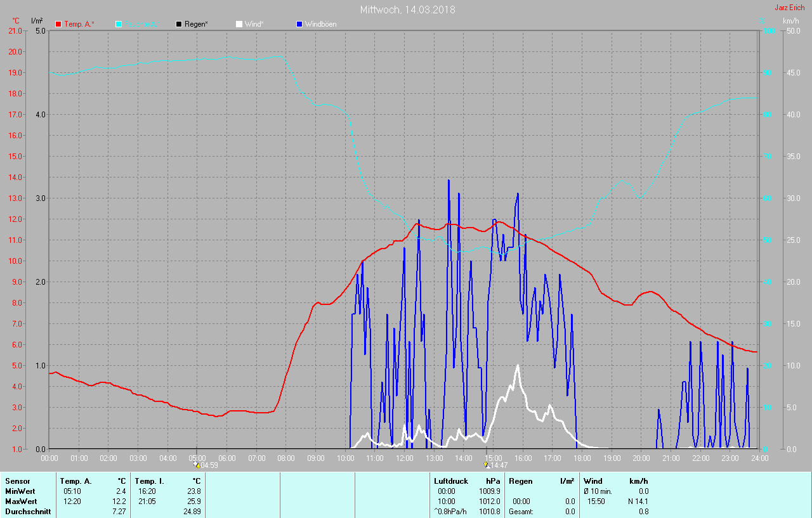Click the Temp. A. maximum value "12.2"
812x518 pixels.
(x=119, y=502)
